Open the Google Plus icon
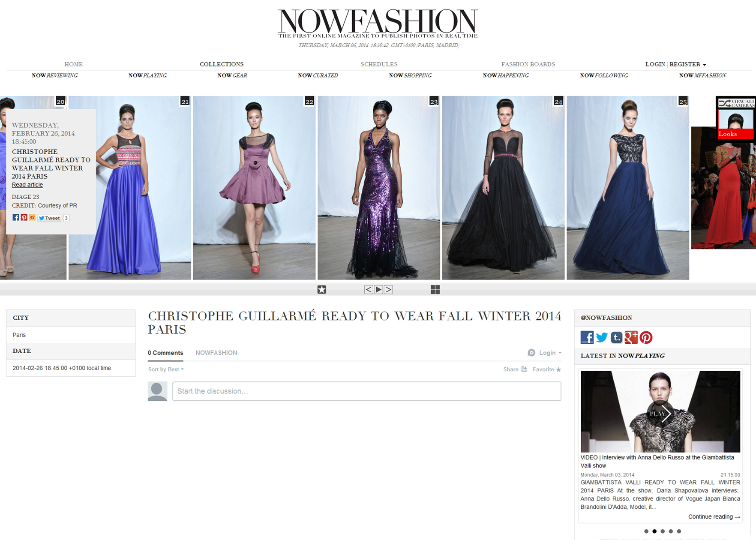756x540 pixels. pyautogui.click(x=631, y=337)
